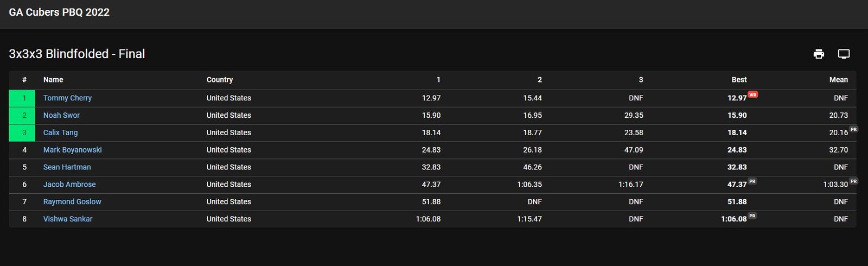The height and width of the screenshot is (266, 868).
Task: Click the green rank 1 cell
Action: (22, 98)
